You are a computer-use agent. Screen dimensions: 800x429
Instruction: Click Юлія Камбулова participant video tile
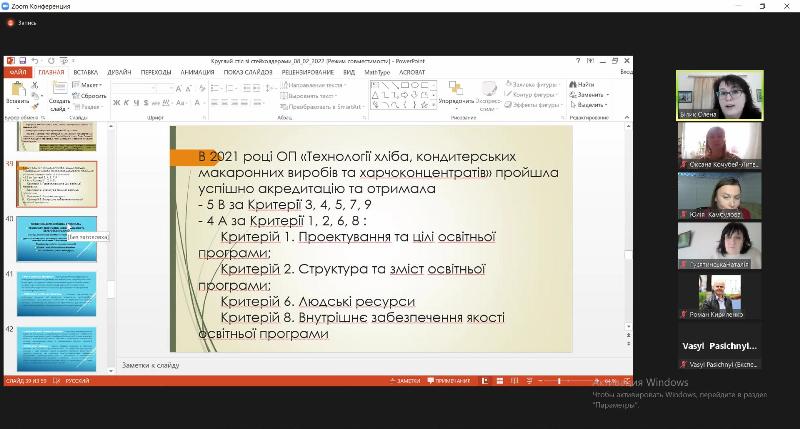(720, 196)
